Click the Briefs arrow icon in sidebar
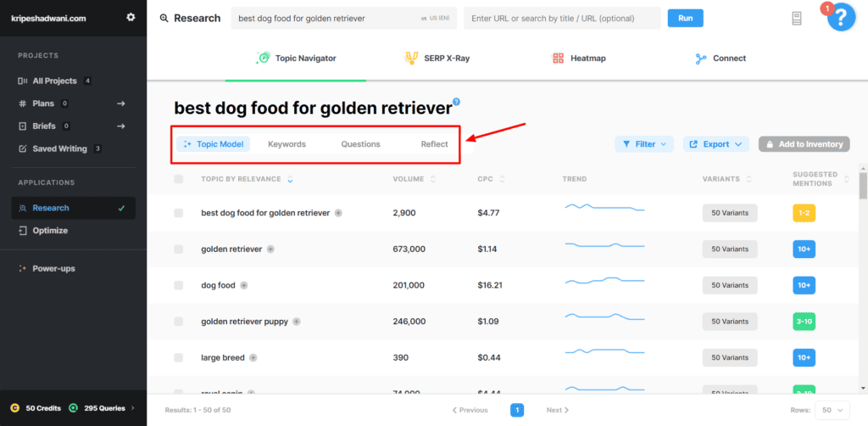The image size is (868, 426). [121, 126]
